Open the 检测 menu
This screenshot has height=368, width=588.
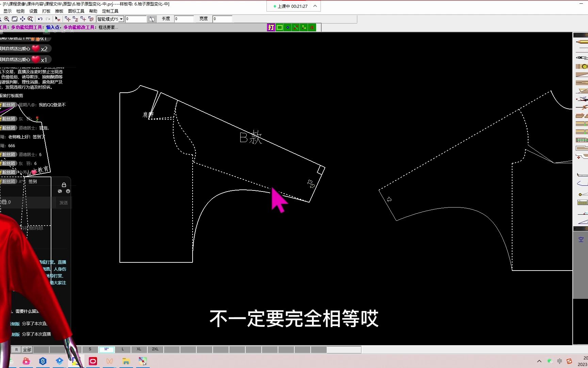[x=20, y=11]
